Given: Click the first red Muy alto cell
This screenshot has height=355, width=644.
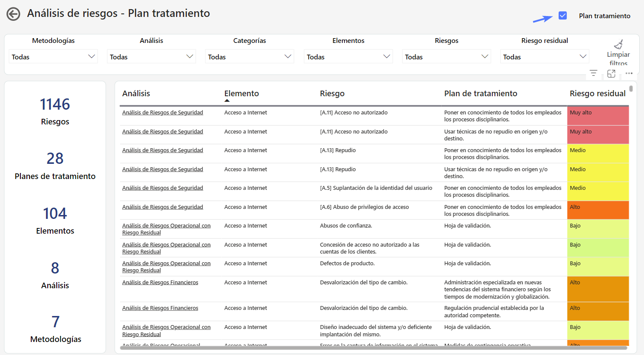Looking at the screenshot, I should tap(598, 116).
